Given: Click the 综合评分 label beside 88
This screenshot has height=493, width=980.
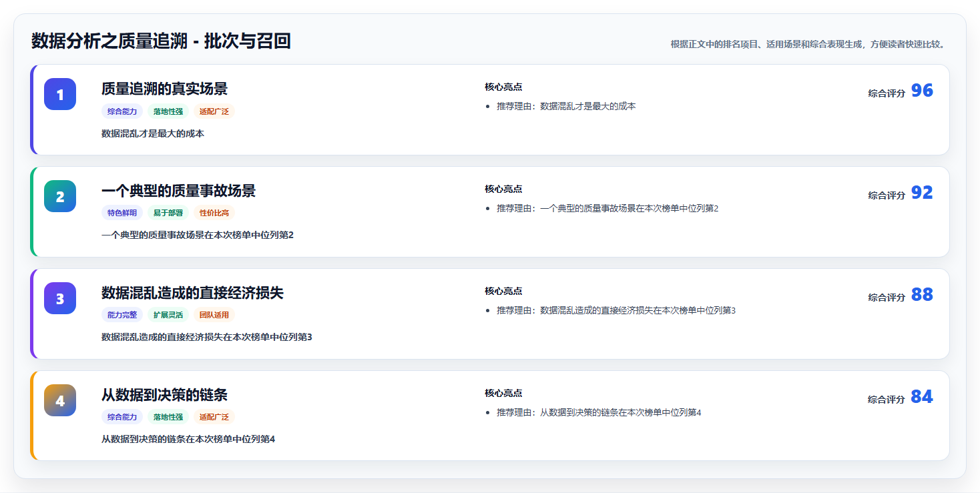Looking at the screenshot, I should pyautogui.click(x=887, y=298).
